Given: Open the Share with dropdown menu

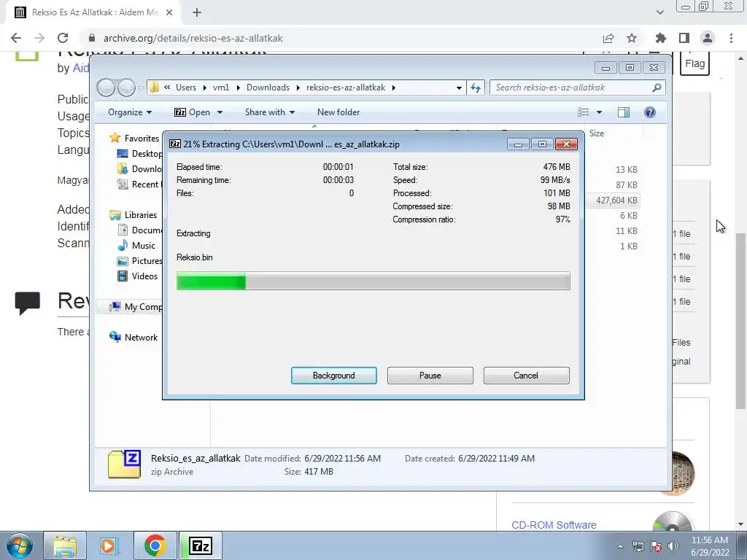Looking at the screenshot, I should pos(270,112).
